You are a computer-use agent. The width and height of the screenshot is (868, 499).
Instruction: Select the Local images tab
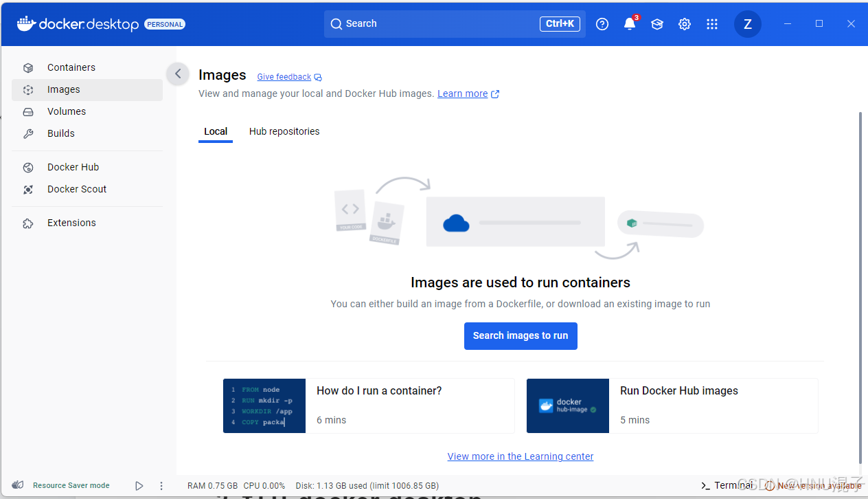click(x=216, y=131)
